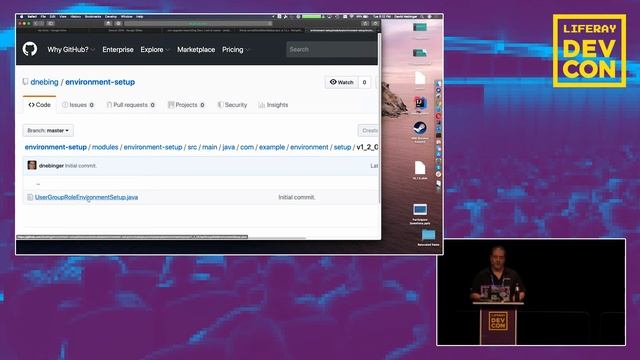Focus the GitHub Search field
The image size is (640, 360).
click(x=332, y=49)
